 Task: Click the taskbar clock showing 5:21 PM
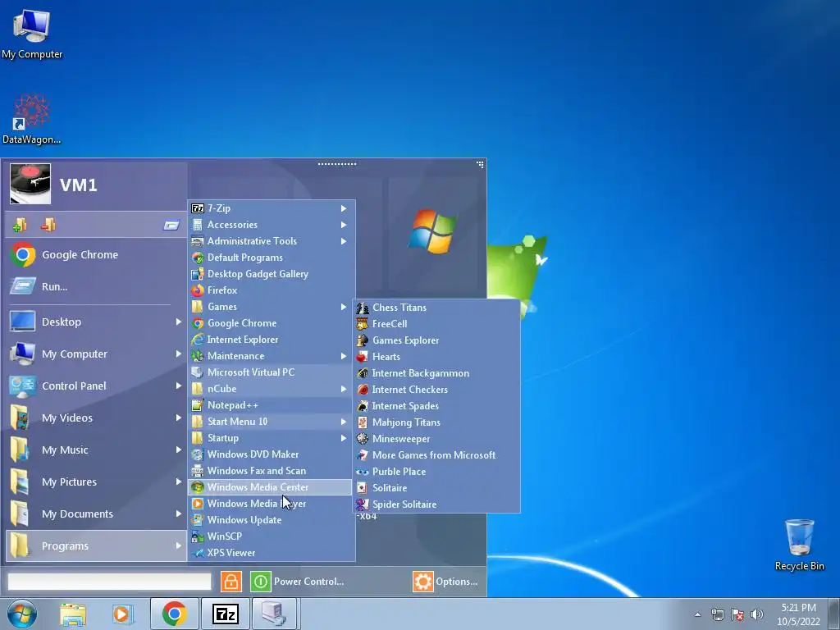point(798,614)
